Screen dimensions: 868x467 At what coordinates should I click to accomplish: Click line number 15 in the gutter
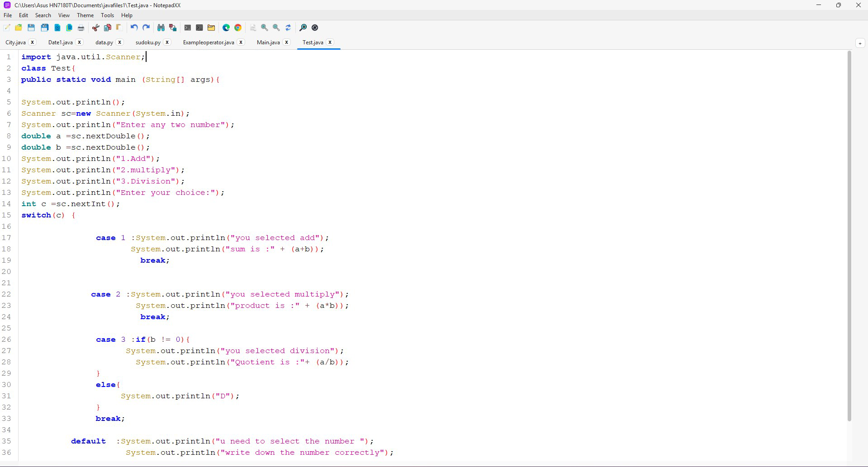point(6,215)
